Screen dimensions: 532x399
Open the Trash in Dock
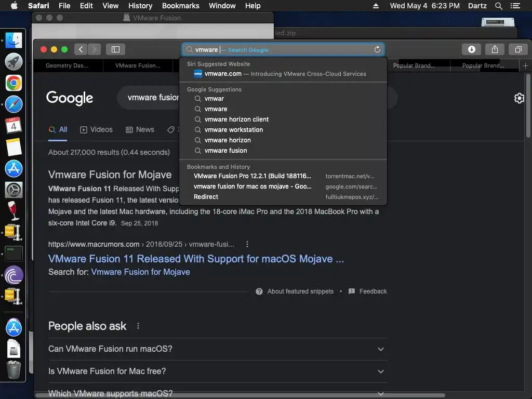pos(14,369)
